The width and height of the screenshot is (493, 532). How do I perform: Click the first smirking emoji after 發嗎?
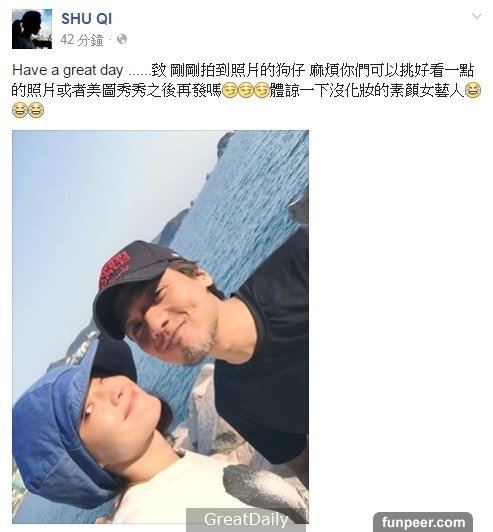tap(230, 91)
